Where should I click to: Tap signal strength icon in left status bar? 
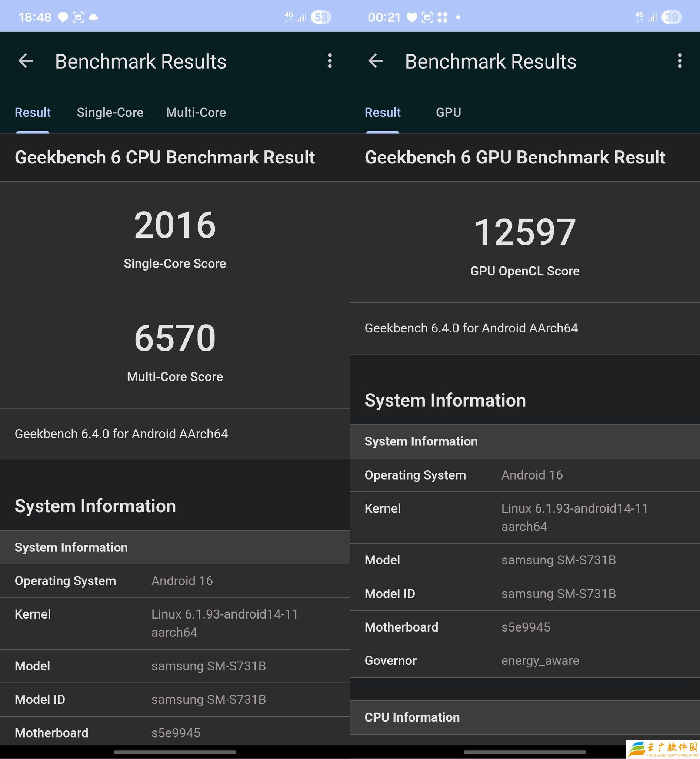pyautogui.click(x=302, y=17)
